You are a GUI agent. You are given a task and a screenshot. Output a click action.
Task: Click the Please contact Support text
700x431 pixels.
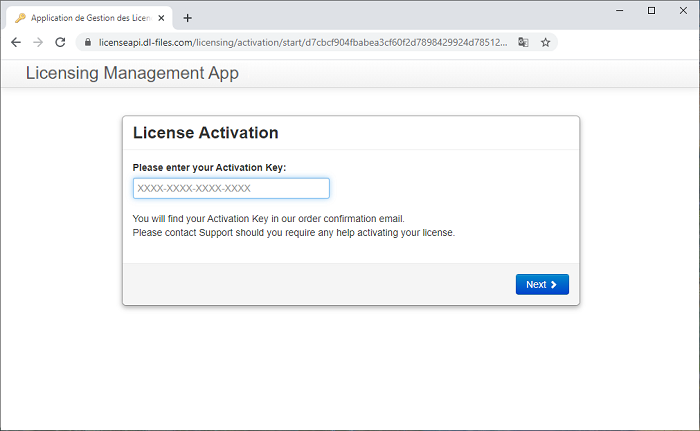pyautogui.click(x=293, y=233)
